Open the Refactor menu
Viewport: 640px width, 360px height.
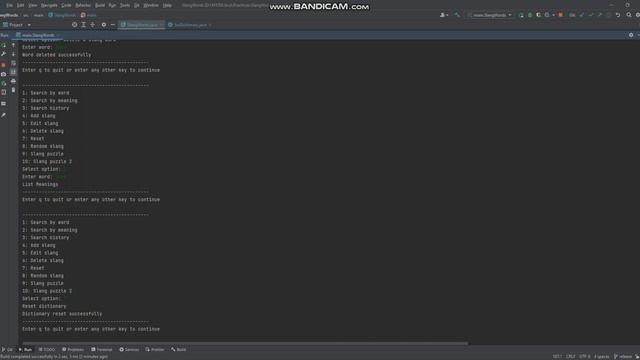[x=83, y=5]
